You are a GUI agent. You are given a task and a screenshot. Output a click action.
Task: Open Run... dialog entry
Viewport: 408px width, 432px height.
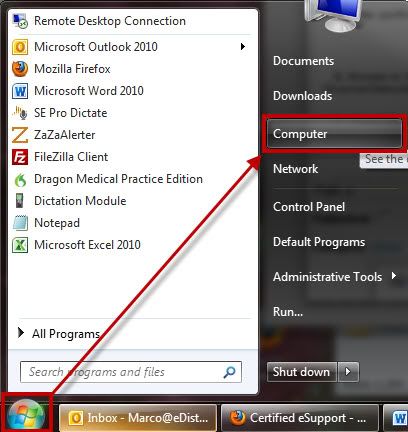(x=288, y=312)
